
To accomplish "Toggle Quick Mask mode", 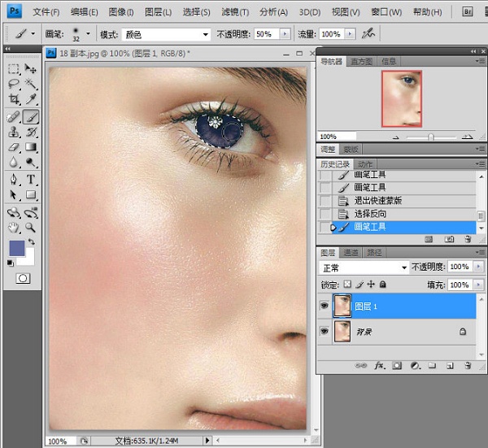I will [x=23, y=278].
